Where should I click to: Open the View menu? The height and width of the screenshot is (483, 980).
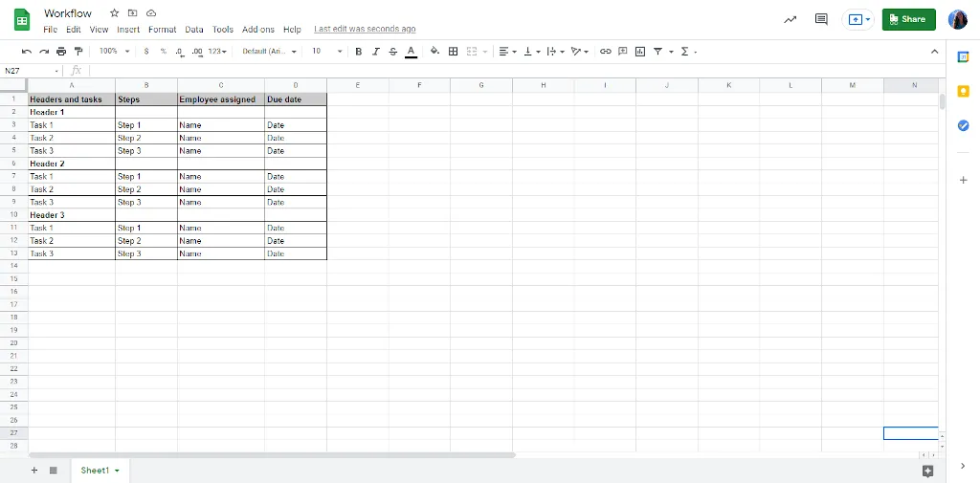[x=99, y=30]
